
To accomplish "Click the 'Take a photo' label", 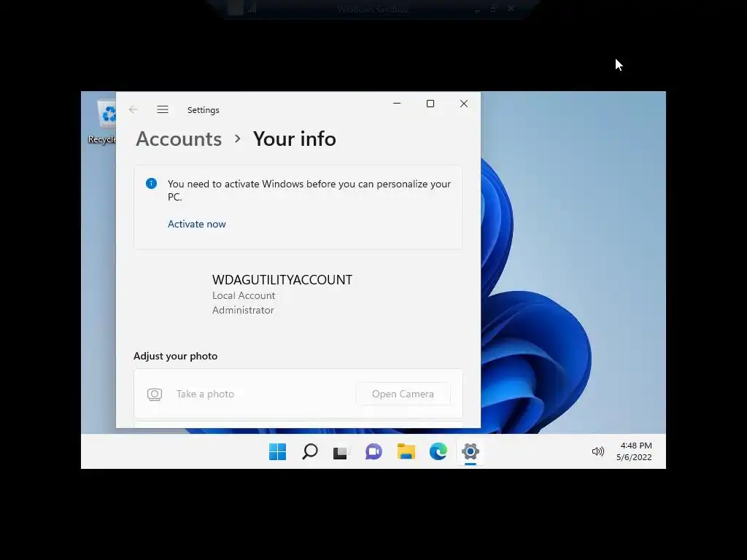I will [x=205, y=394].
